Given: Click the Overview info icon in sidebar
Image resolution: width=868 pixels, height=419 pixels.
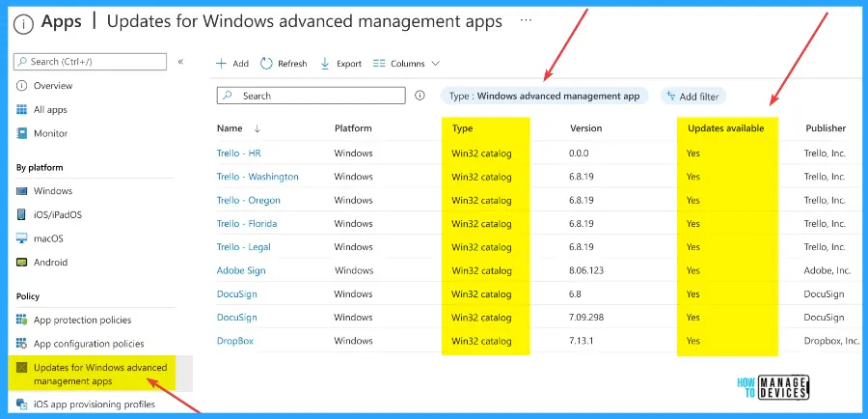Looking at the screenshot, I should pyautogui.click(x=21, y=85).
